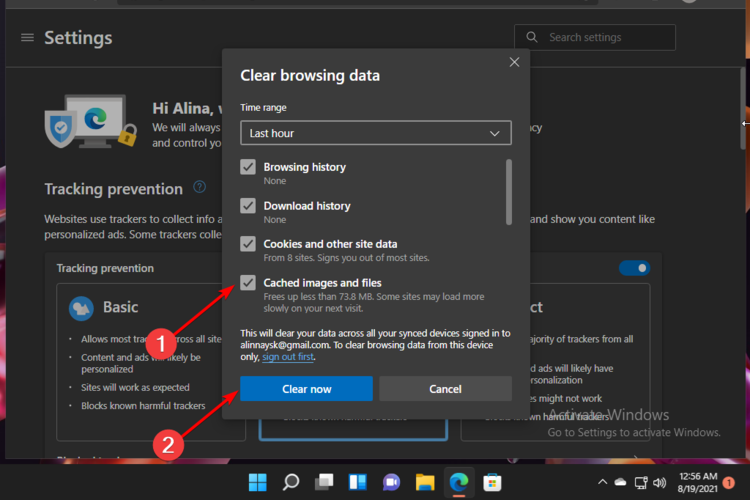The width and height of the screenshot is (750, 500).
Task: Open the Settings hamburger menu
Action: pos(27,38)
